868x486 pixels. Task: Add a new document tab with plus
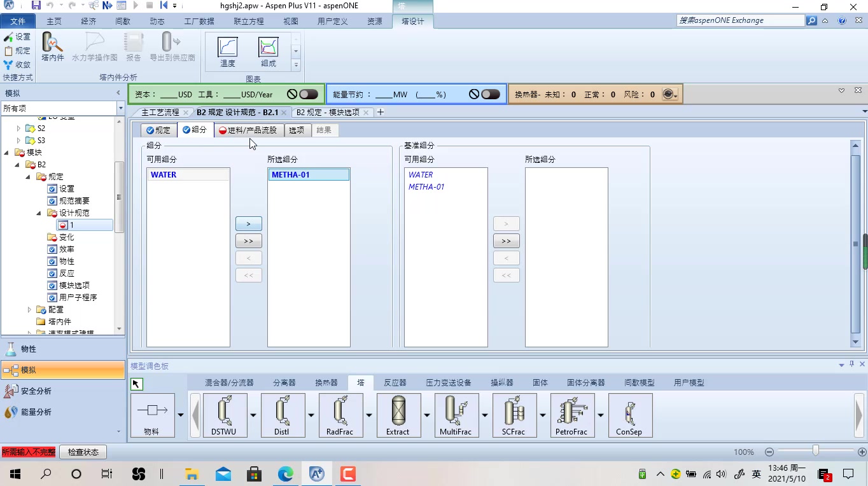[381, 113]
